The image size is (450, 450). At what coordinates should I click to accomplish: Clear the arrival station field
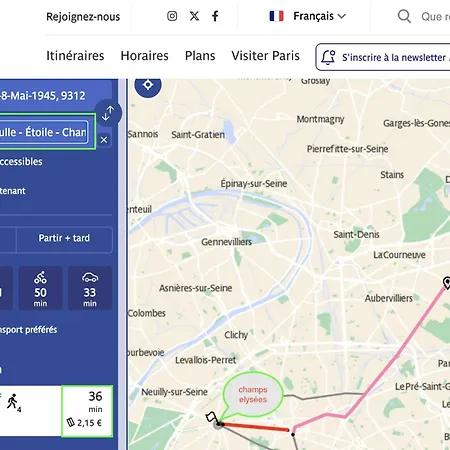tap(104, 140)
